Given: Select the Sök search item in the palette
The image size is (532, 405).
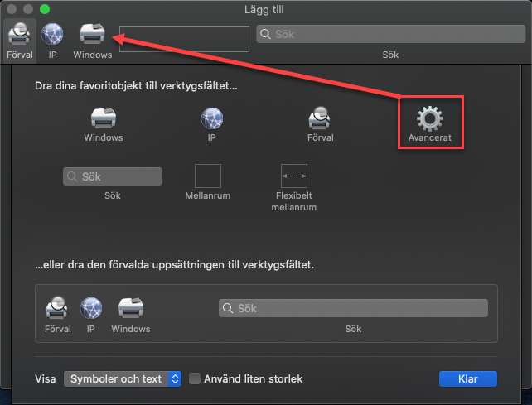Looking at the screenshot, I should tap(113, 176).
